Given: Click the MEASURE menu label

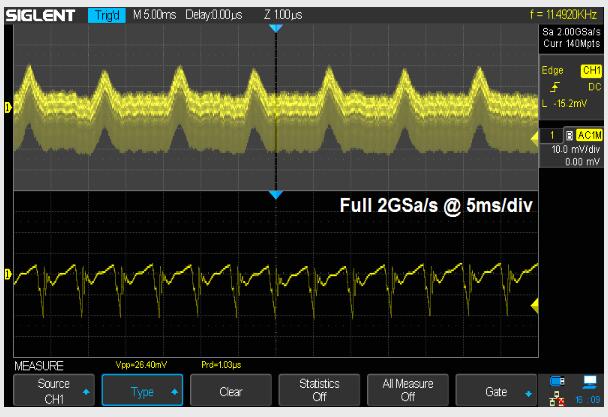Looking at the screenshot, I should 39,366.
